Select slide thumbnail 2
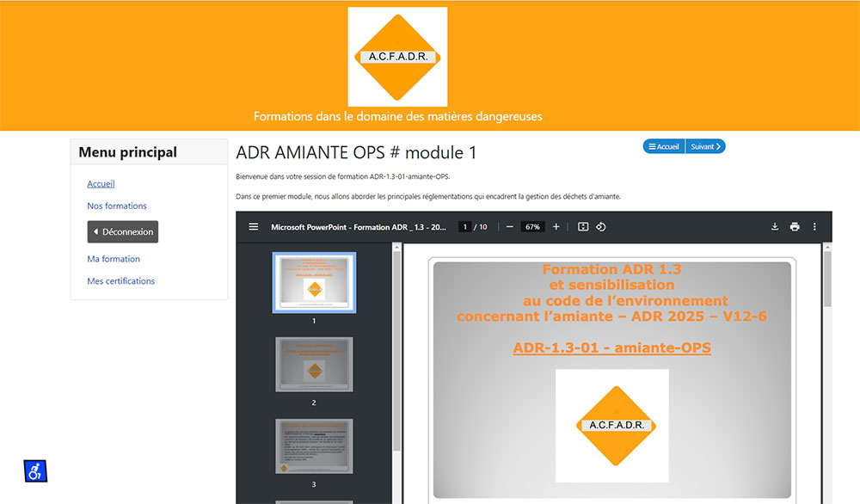The width and height of the screenshot is (860, 504). click(314, 365)
